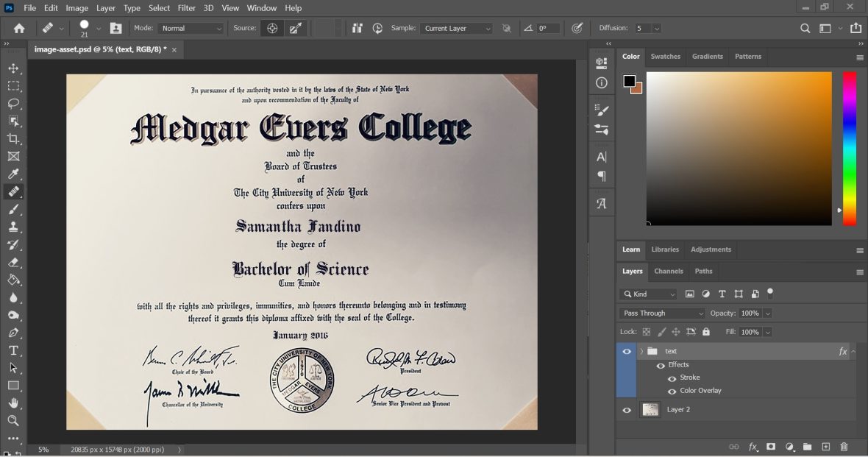
Task: Switch to the Channels tab
Action: pyautogui.click(x=668, y=271)
